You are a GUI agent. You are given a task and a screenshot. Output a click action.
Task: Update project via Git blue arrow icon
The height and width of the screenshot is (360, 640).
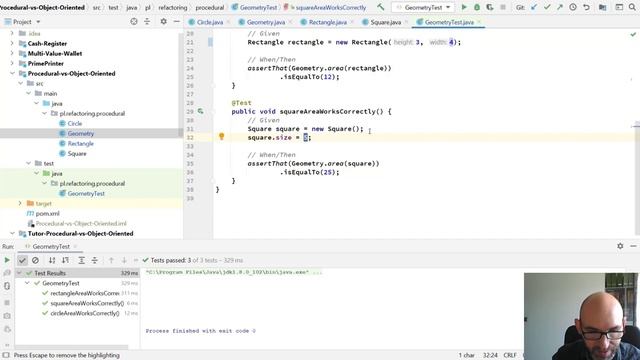534,7
